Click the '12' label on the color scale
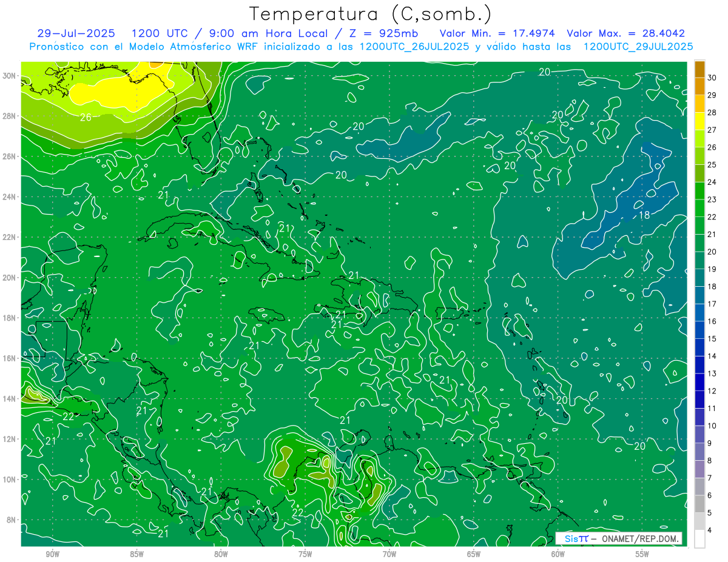Screen dimensions: 728x562 coord(712,391)
